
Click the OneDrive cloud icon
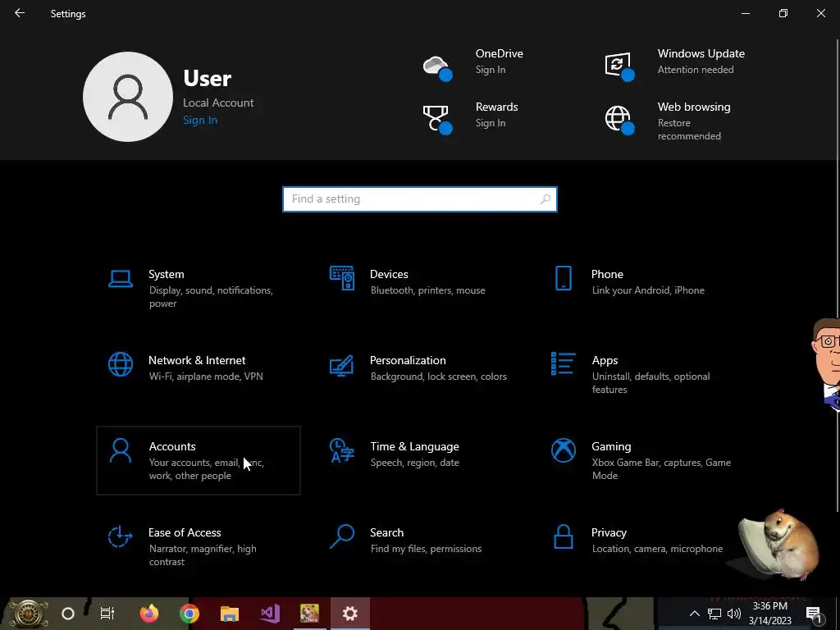[x=437, y=68]
